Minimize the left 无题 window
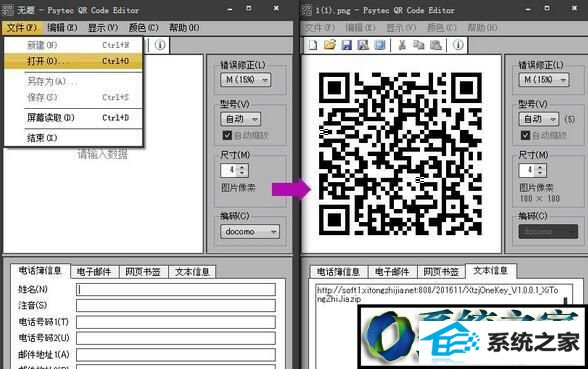The image size is (588, 369). click(230, 9)
